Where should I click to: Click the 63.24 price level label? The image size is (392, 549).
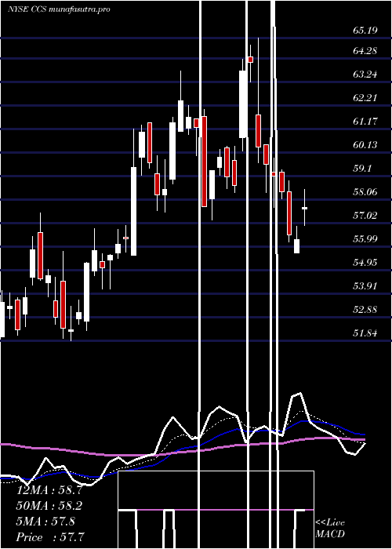coord(365,75)
